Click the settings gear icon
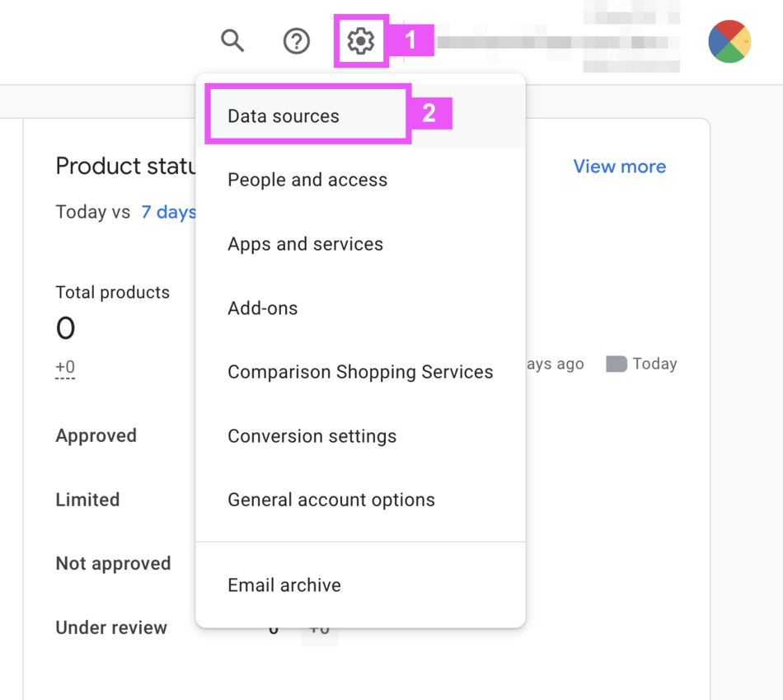Image resolution: width=783 pixels, height=700 pixels. 361,40
